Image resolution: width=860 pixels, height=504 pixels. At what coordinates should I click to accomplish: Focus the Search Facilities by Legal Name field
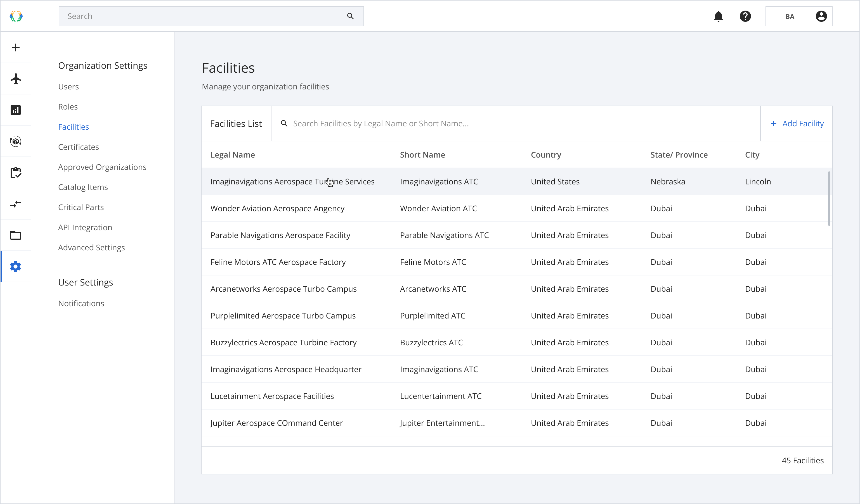coord(515,123)
